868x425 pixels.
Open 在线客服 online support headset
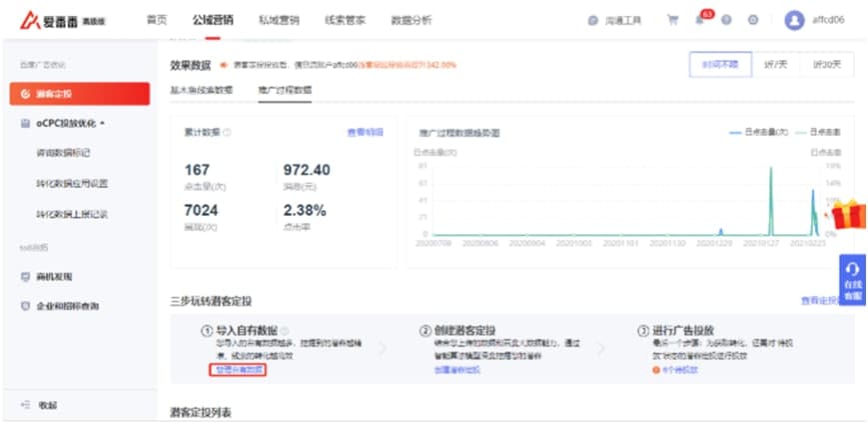[851, 280]
